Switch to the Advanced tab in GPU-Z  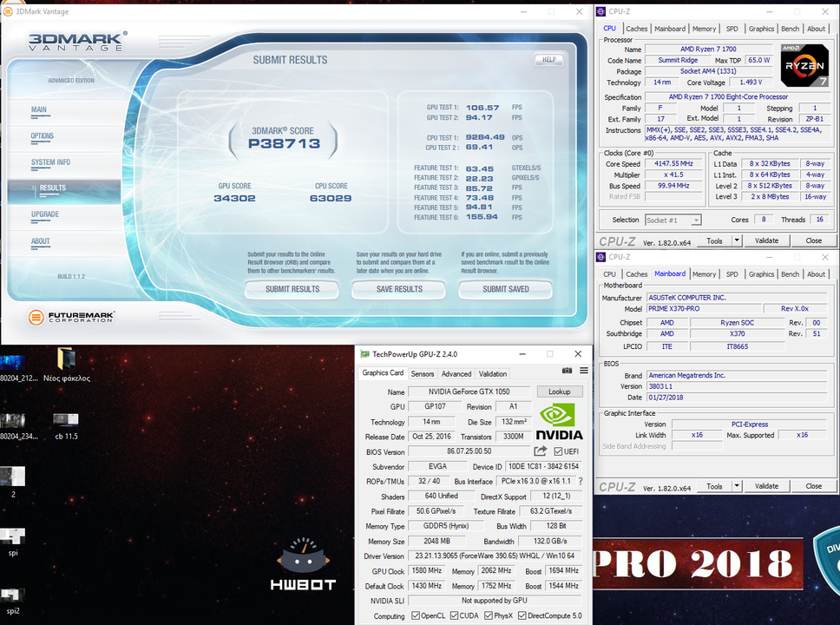pos(456,373)
